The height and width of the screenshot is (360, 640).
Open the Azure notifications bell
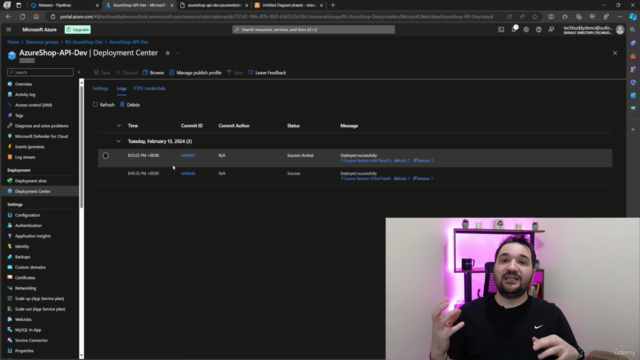coord(514,29)
